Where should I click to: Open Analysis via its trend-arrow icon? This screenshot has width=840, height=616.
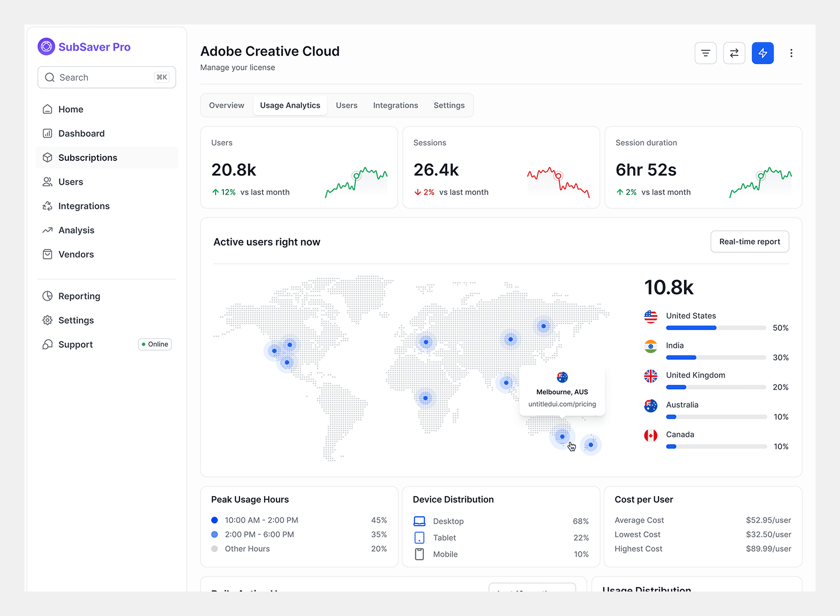(x=48, y=230)
